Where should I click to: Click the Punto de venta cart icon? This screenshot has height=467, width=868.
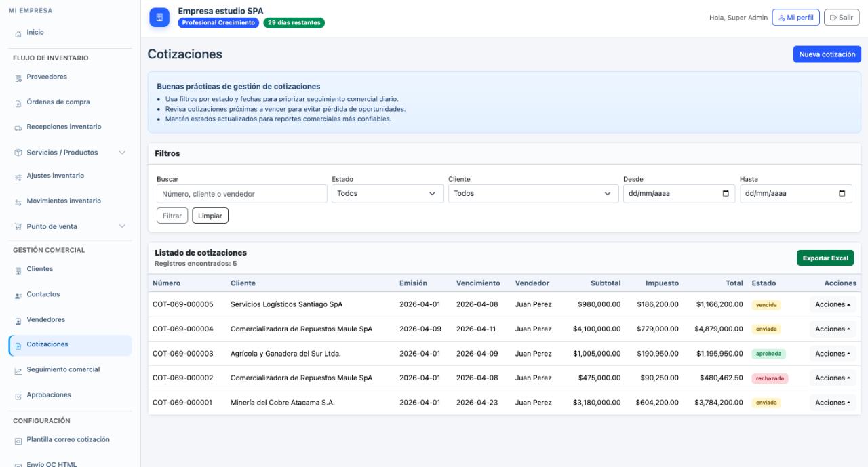[x=18, y=226]
